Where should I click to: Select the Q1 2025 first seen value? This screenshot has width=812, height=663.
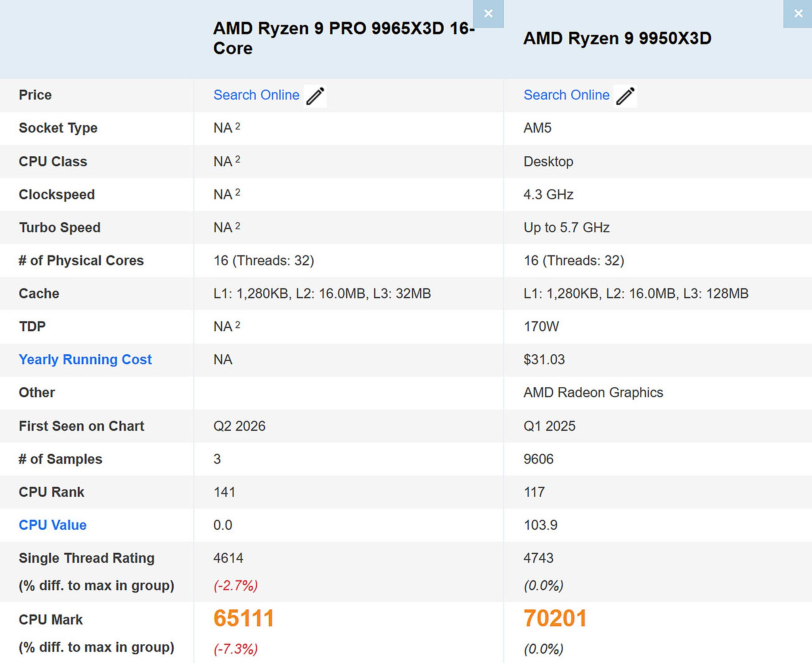pyautogui.click(x=549, y=426)
